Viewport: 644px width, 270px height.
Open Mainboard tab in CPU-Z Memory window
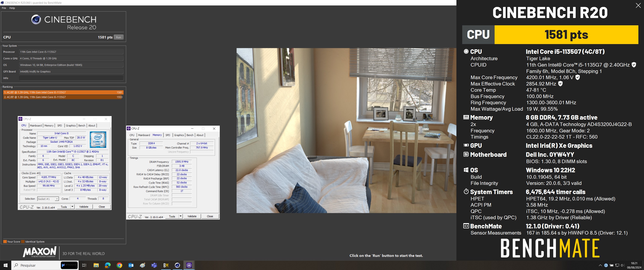click(144, 135)
